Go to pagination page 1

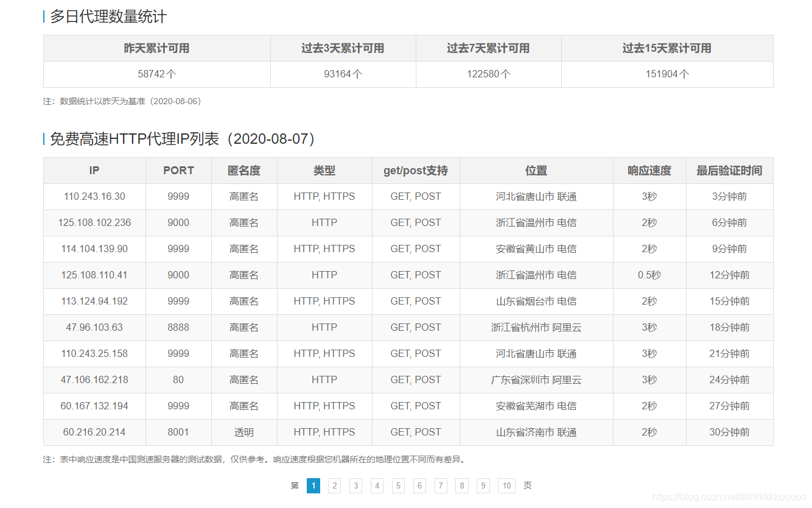coord(313,485)
